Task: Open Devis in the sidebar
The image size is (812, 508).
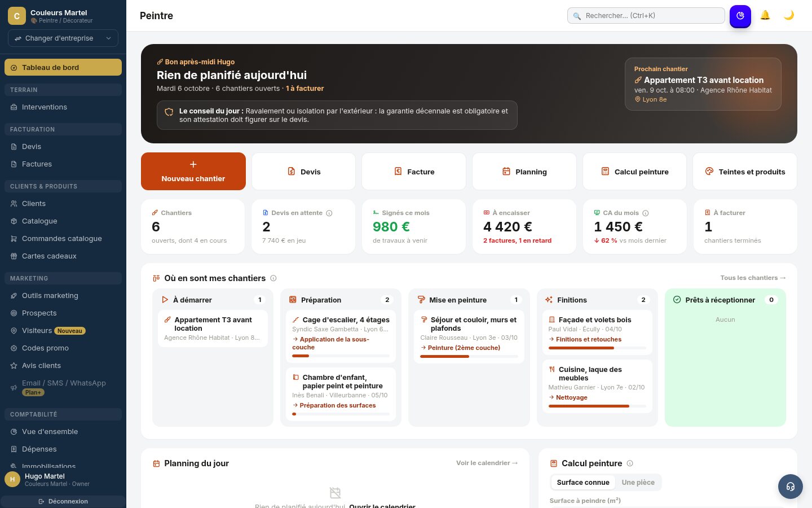Action: coord(63,147)
